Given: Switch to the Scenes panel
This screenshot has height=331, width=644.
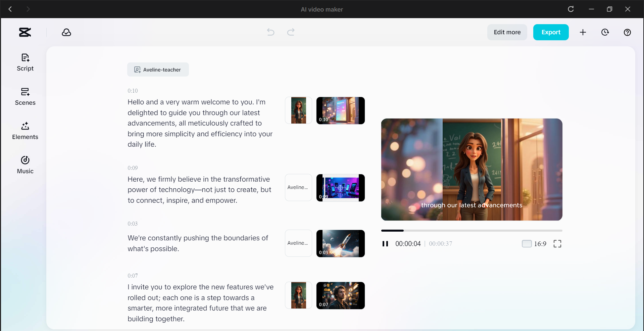Looking at the screenshot, I should pyautogui.click(x=25, y=97).
